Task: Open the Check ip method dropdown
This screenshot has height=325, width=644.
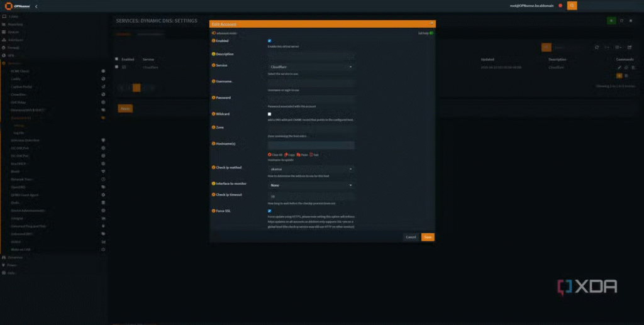Action: (311, 169)
